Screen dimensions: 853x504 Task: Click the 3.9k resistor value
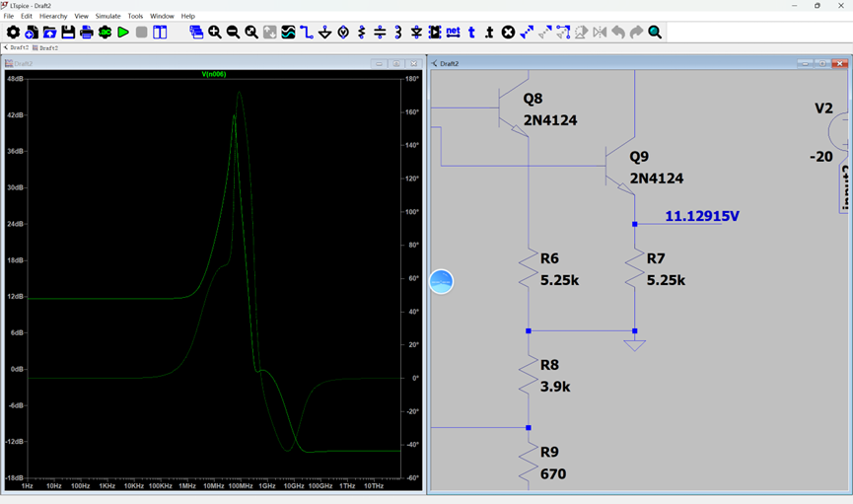click(x=555, y=387)
